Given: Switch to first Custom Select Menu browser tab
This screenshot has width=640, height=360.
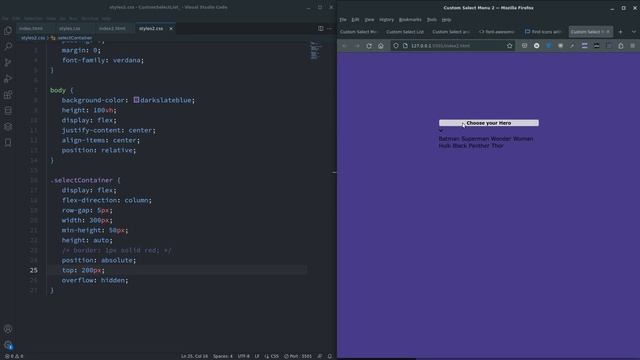Looking at the screenshot, I should 359,32.
